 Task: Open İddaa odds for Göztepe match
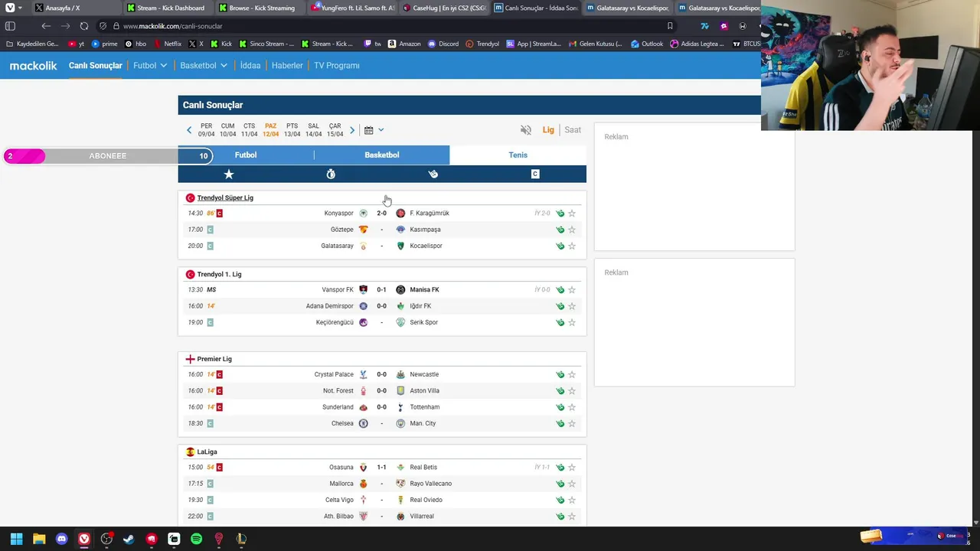tap(560, 230)
